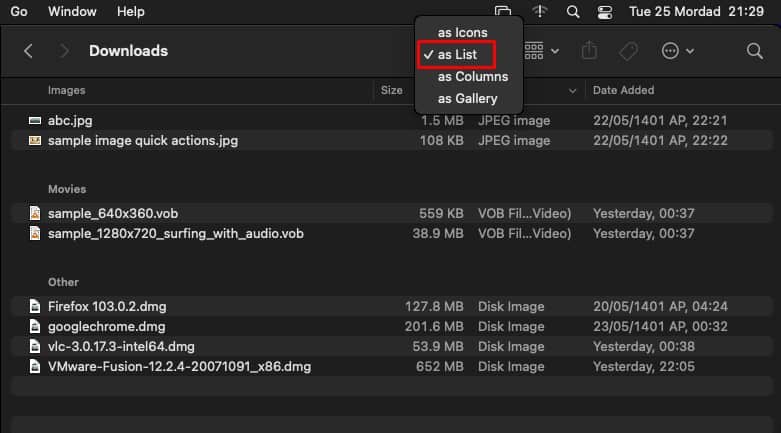Click the Finder search magnifier icon
The width and height of the screenshot is (781, 433).
755,51
